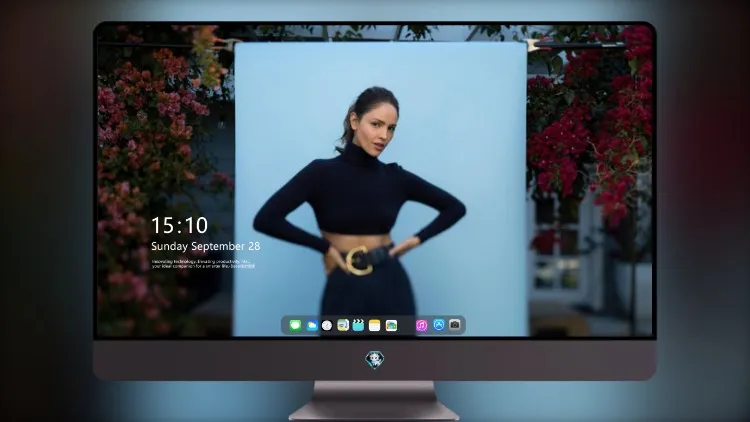Screen dimensions: 750x422
Task: Open the Weather app in dock
Action: (311, 325)
